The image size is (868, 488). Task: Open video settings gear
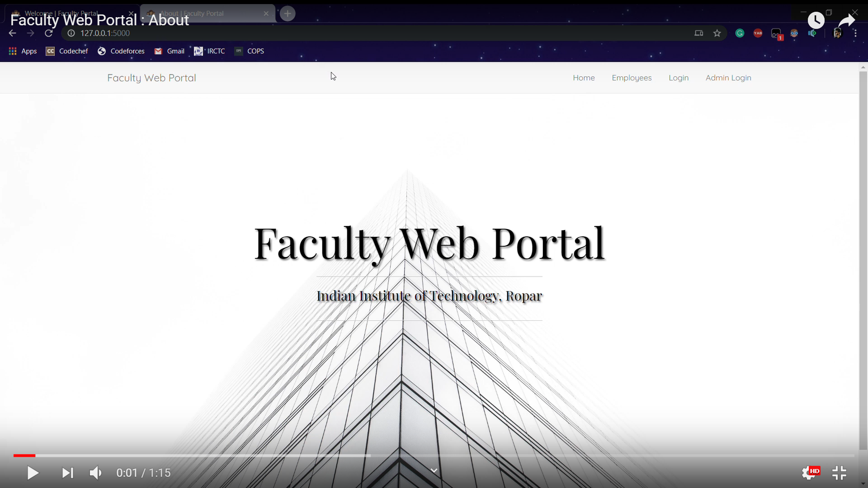coord(809,473)
